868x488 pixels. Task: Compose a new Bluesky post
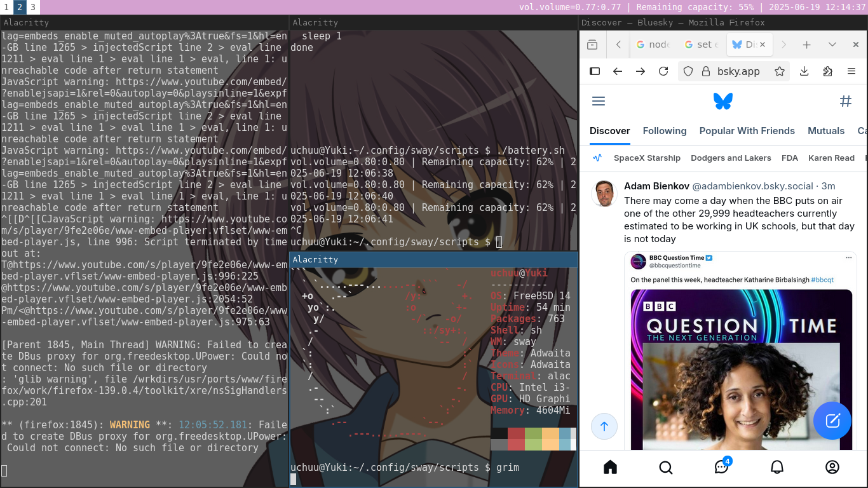coord(832,421)
